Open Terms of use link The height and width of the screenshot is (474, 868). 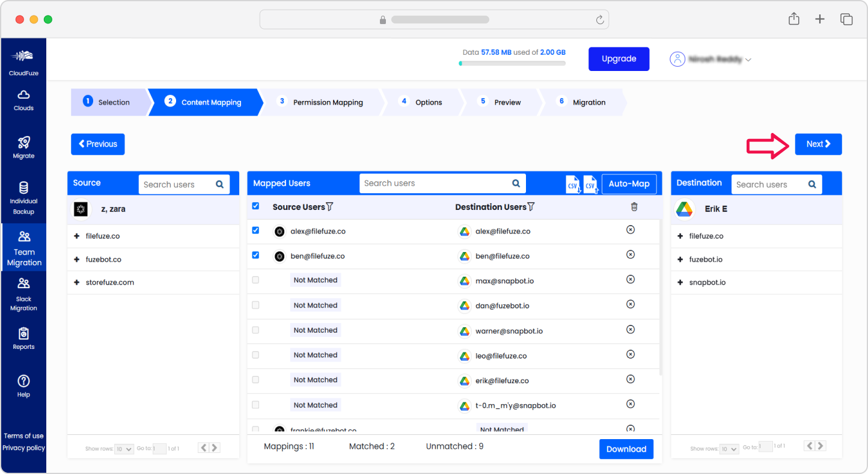[24, 436]
